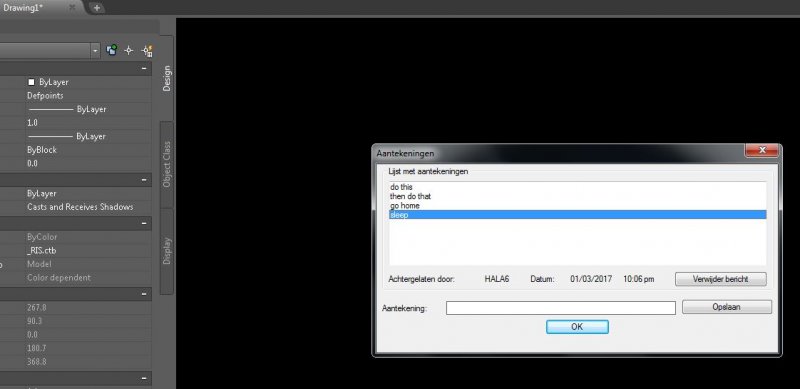This screenshot has height=389, width=800.
Task: Open the object type dropdown arrow
Action: [95, 51]
